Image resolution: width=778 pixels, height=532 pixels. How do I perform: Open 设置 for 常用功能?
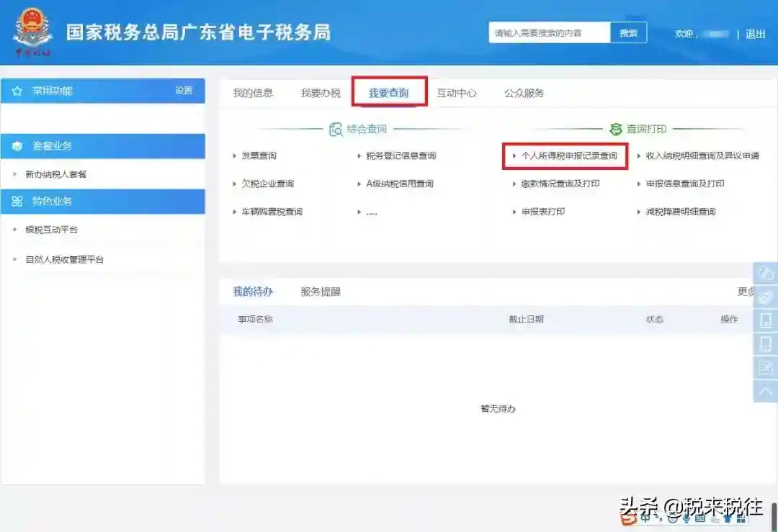[x=184, y=91]
